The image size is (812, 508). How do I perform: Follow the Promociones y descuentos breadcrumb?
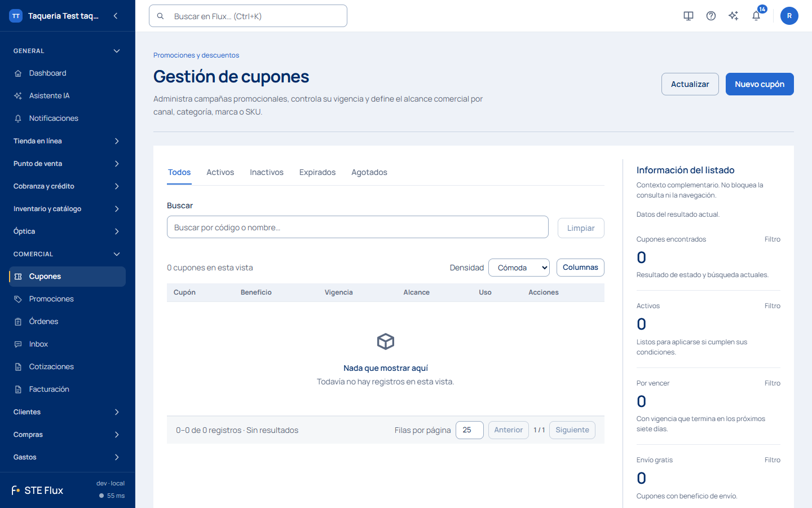[196, 55]
